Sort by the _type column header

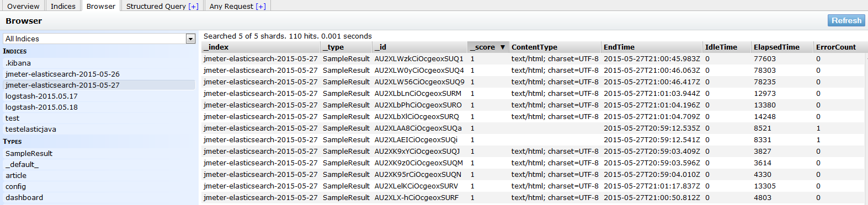(x=346, y=47)
